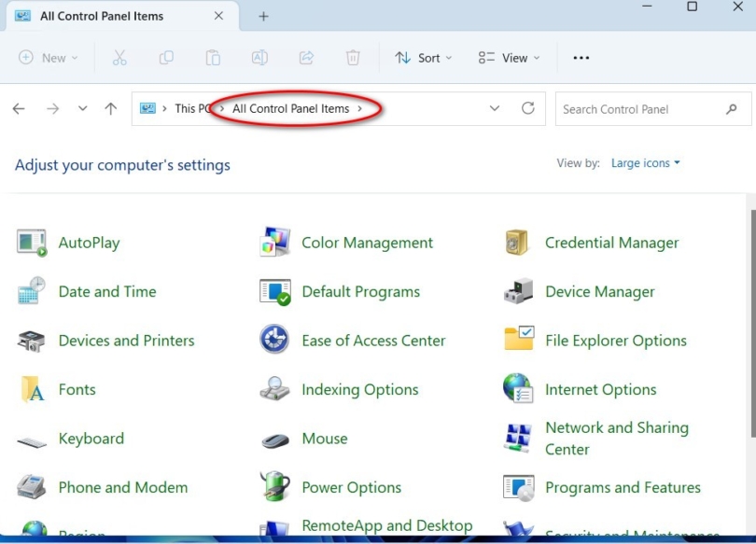Open the Fonts control panel

pos(77,389)
